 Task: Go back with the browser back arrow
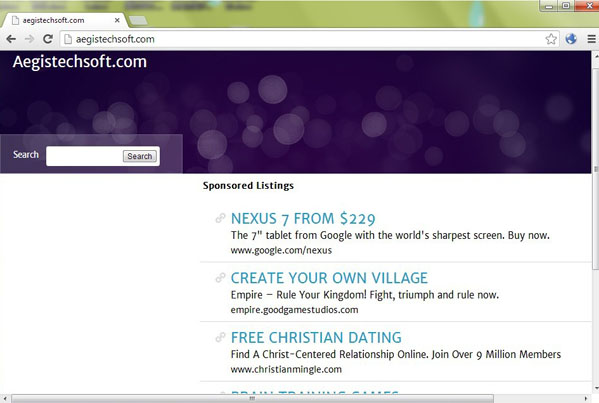tap(11, 39)
